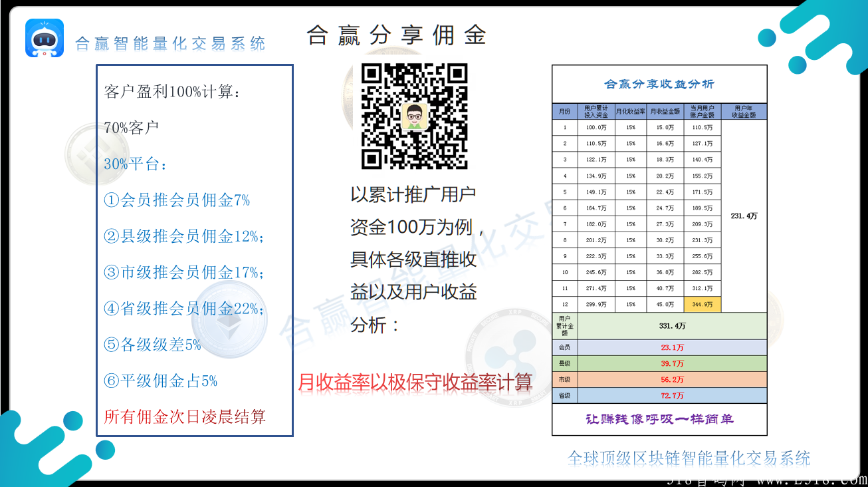Image resolution: width=868 pixels, height=487 pixels.
Task: Click the red text 月收益率以极保守收益率计算
Action: (415, 383)
